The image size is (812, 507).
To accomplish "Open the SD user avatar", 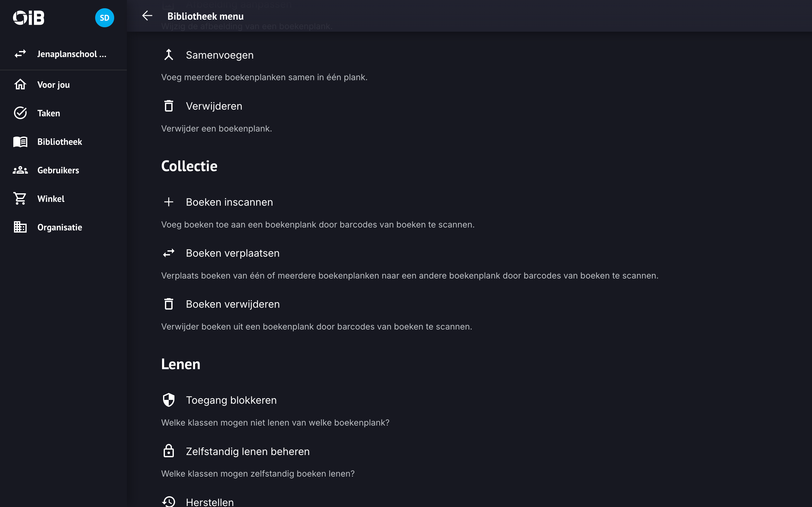I will click(104, 18).
